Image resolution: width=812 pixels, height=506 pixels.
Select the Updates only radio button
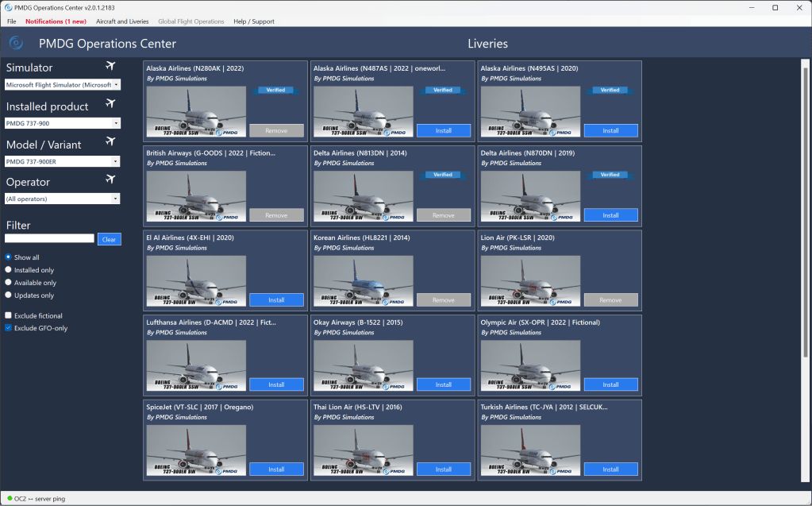pyautogui.click(x=9, y=295)
